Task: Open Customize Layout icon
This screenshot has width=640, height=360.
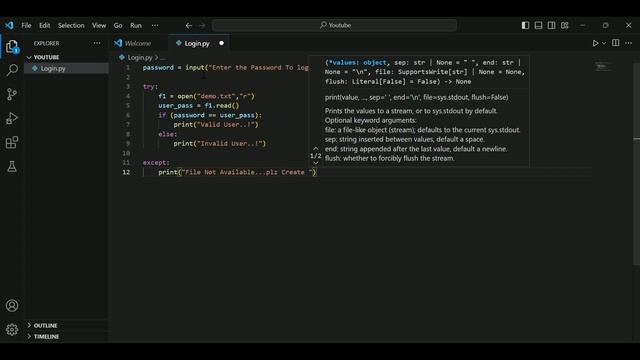Action: coord(564,25)
